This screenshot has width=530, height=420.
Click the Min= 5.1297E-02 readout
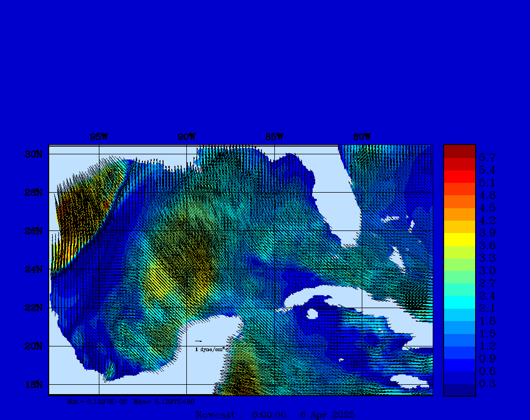pos(97,402)
